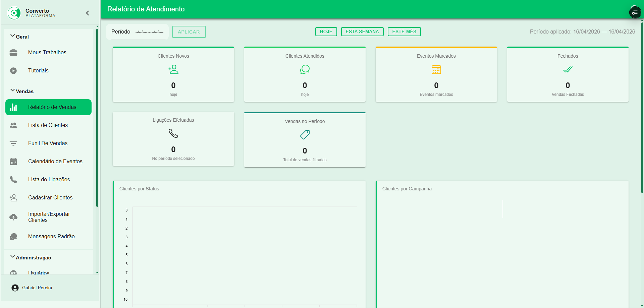Click the Funil De Vendas filter icon
This screenshot has height=308, width=644.
[x=13, y=143]
